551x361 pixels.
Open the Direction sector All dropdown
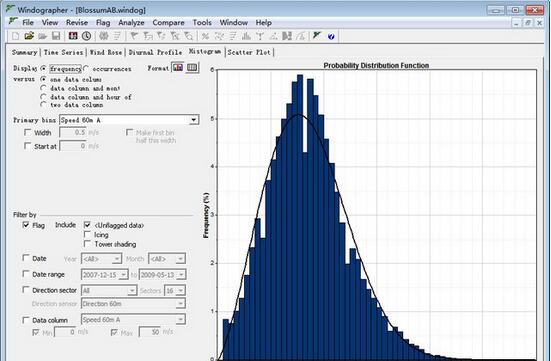pyautogui.click(x=109, y=291)
